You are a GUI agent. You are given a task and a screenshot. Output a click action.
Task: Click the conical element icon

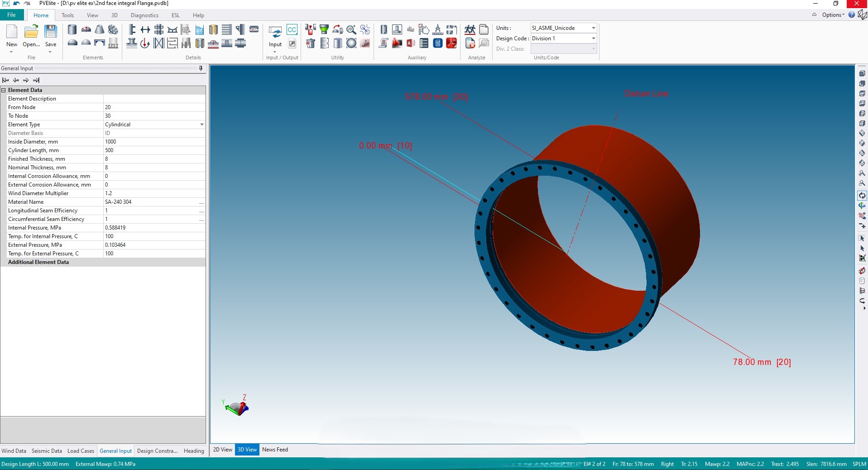[x=100, y=30]
